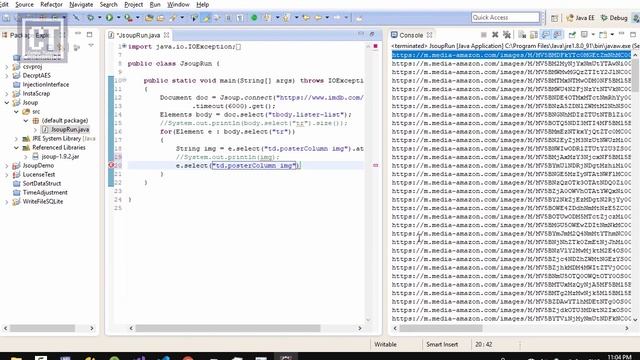This screenshot has height=360, width=640.
Task: Focus the Quick Access search field
Action: [505, 18]
